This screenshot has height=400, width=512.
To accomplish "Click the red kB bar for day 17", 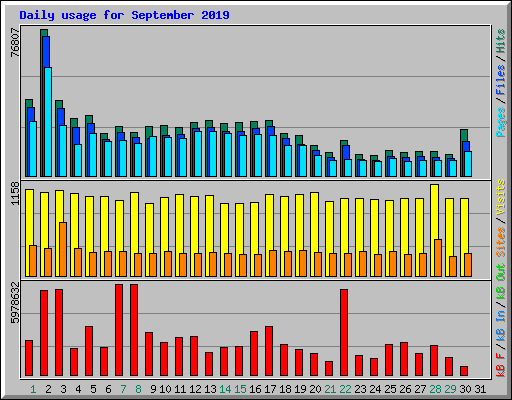I will (x=269, y=351).
